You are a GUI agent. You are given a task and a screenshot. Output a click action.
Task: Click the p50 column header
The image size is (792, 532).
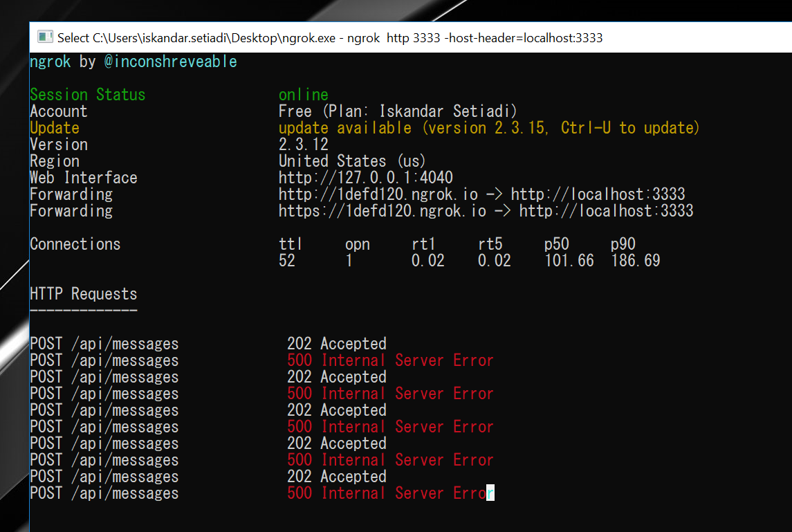tap(557, 244)
